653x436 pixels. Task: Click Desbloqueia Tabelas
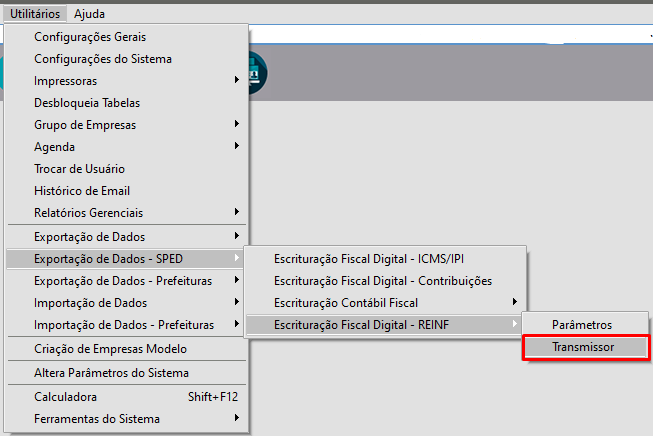click(x=87, y=103)
